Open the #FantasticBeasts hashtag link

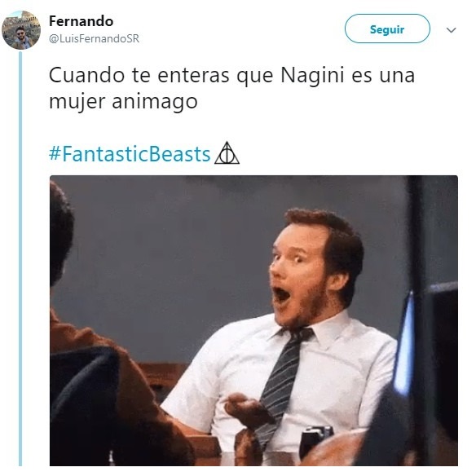[130, 154]
